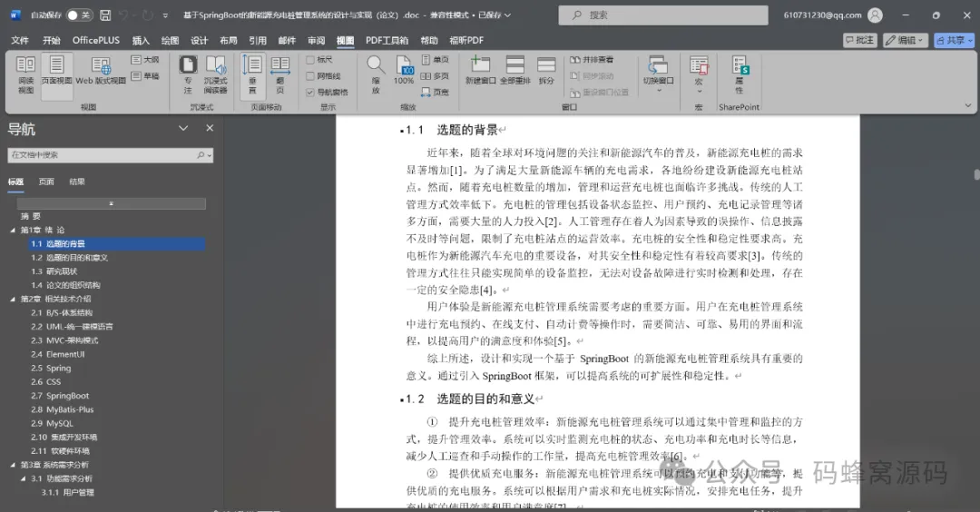Screen dimensions: 980x512
Task: Switch to Draft view (草稿)
Action: [x=145, y=75]
